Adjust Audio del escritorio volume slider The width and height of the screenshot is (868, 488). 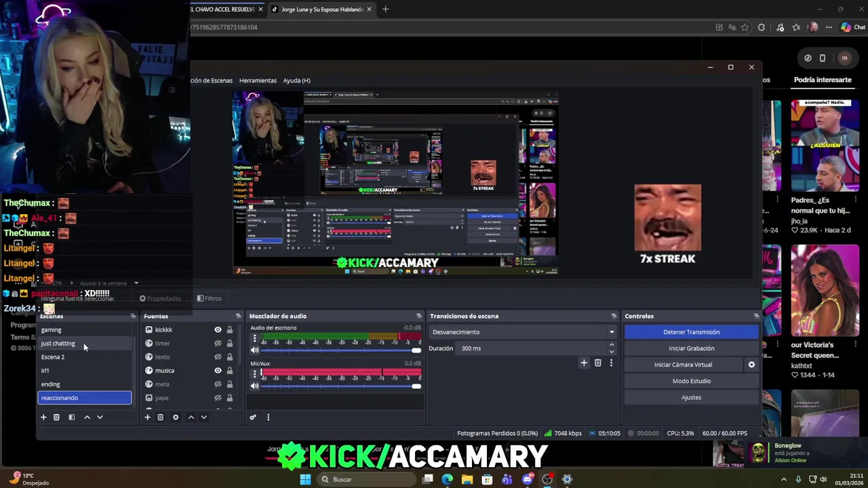[341, 350]
